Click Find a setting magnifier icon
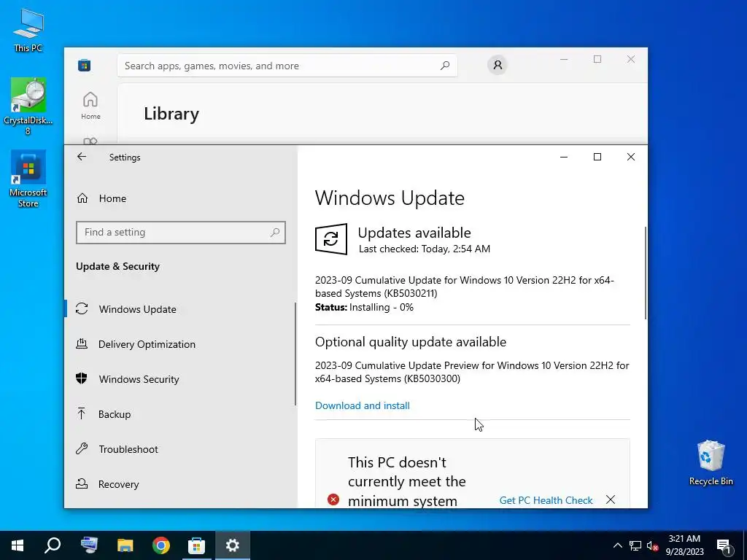Viewport: 747px width, 560px height. click(275, 233)
